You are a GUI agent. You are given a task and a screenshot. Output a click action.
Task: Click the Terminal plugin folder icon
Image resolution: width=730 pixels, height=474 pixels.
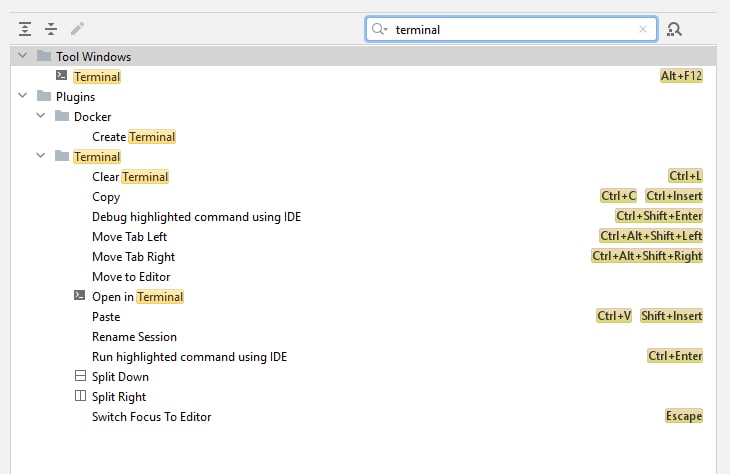(x=62, y=156)
